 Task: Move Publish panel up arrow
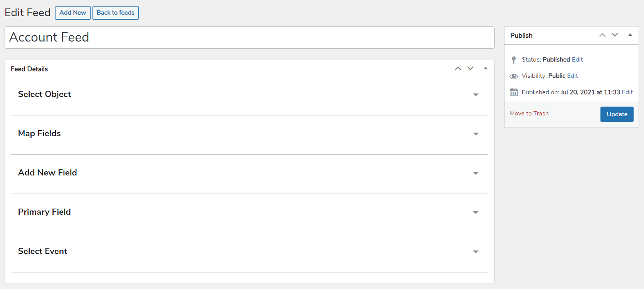coord(602,35)
